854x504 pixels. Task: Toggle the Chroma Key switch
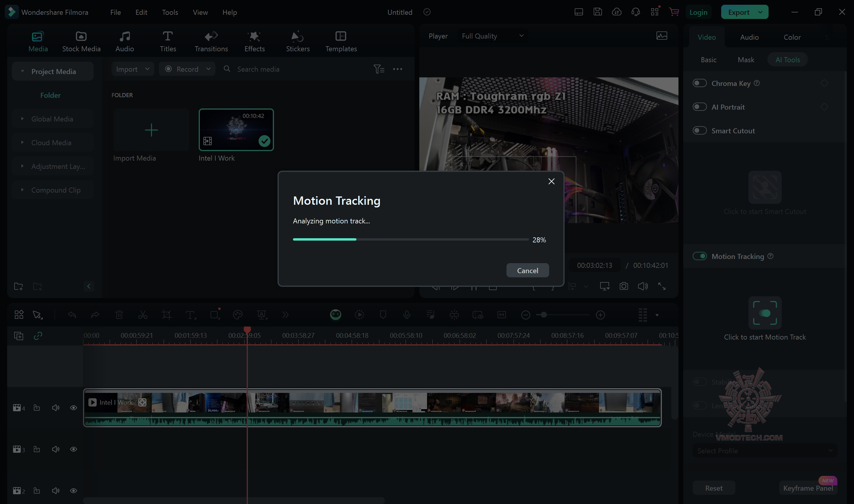tap(700, 83)
